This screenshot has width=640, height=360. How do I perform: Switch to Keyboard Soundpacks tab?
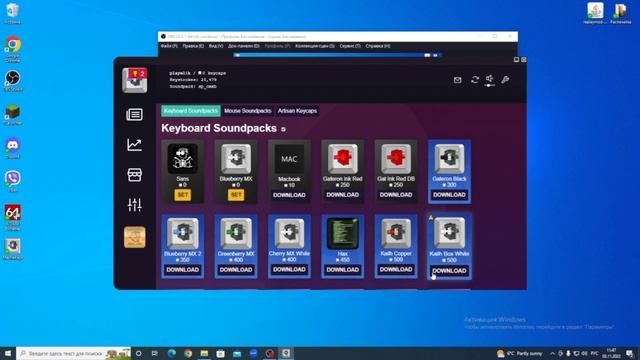191,111
